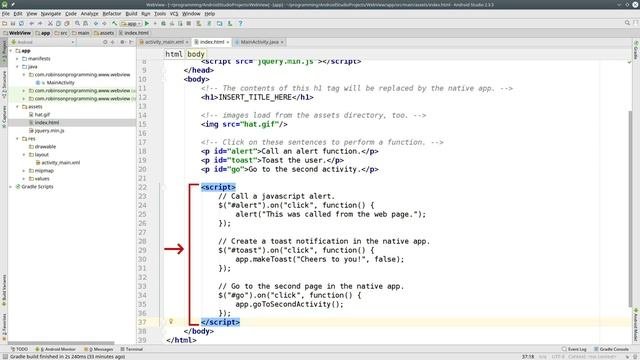This screenshot has width=640, height=360.
Task: Close the index.html editor tab
Action: pos(228,42)
